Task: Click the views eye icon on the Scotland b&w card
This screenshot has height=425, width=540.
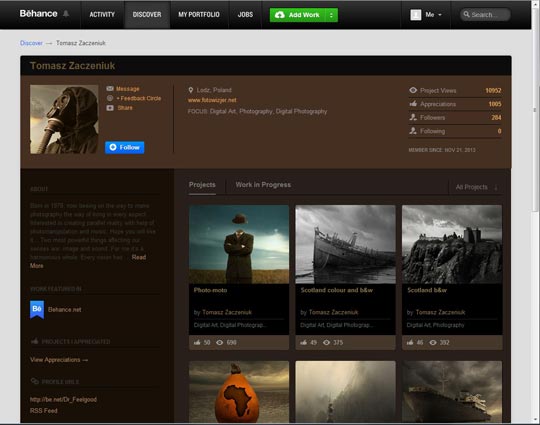Action: (433, 342)
